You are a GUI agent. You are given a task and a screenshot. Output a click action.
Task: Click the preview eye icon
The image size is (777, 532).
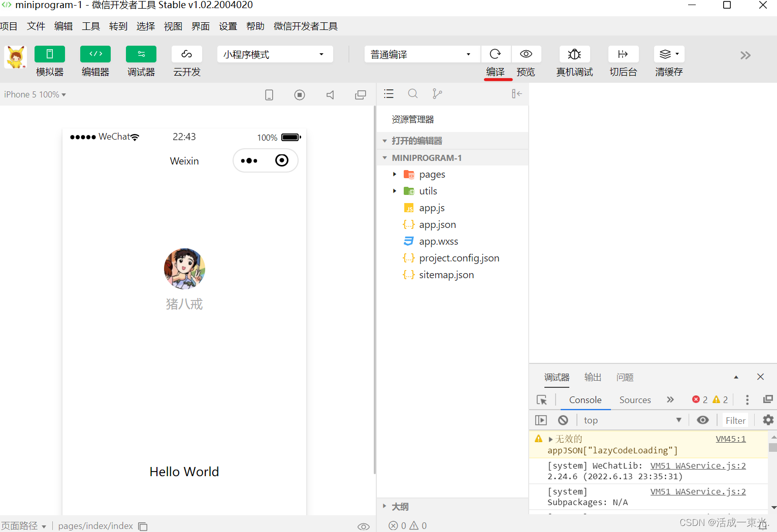[x=526, y=54]
